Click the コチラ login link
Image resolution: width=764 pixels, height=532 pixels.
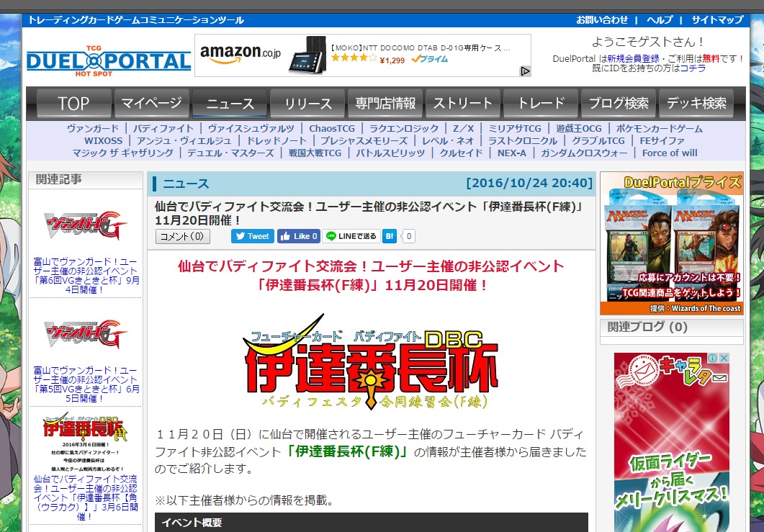click(x=693, y=68)
